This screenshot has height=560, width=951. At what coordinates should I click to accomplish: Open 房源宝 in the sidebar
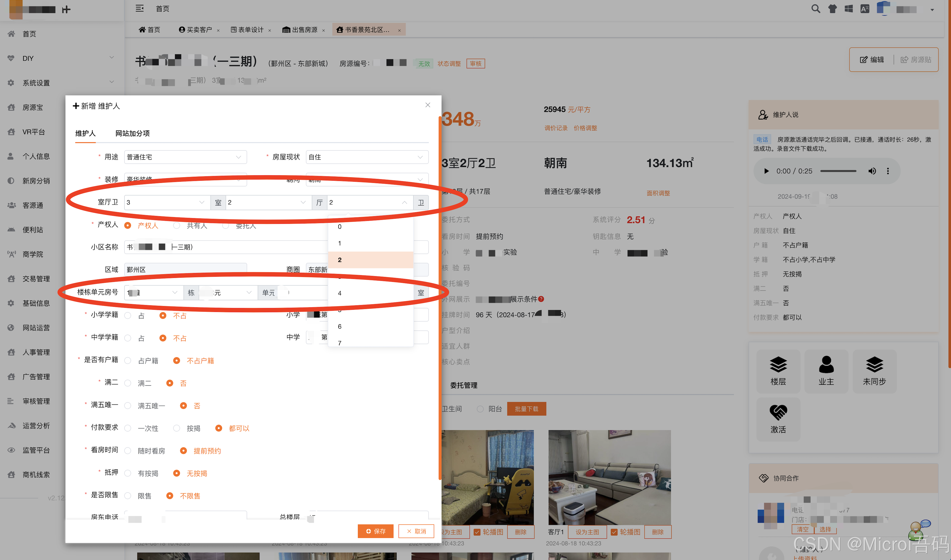tap(32, 107)
